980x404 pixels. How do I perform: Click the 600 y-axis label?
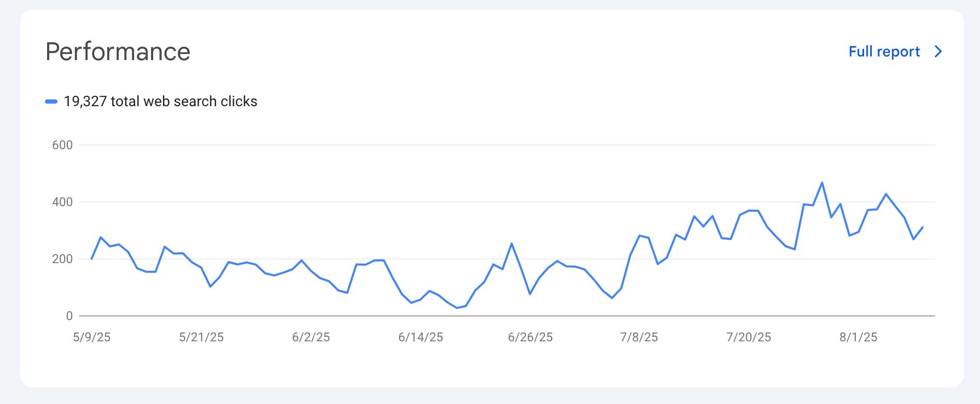click(x=62, y=145)
